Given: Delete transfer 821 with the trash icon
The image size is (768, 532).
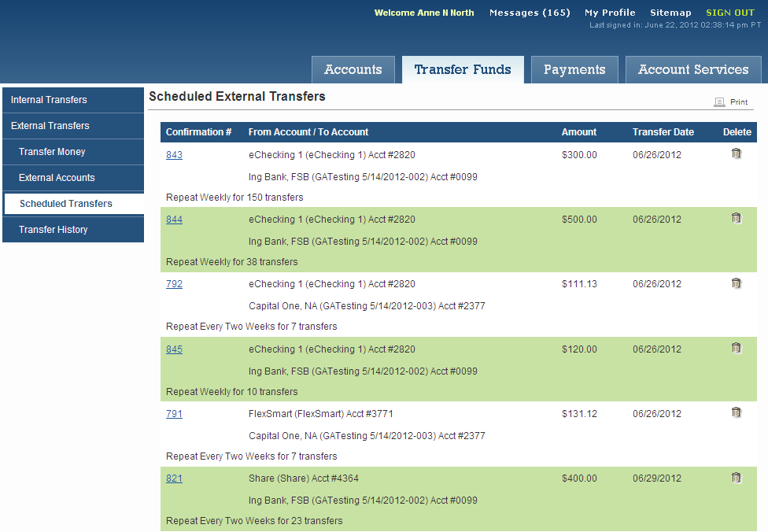Looking at the screenshot, I should tap(736, 478).
